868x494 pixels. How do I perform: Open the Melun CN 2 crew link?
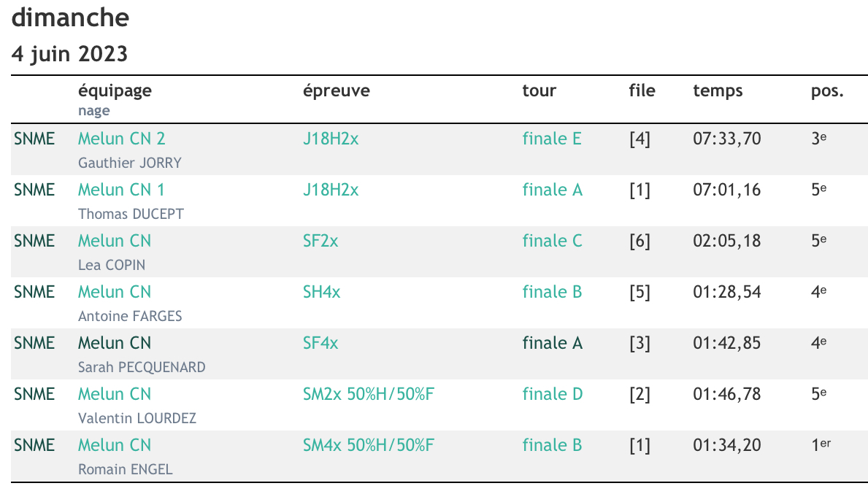point(121,139)
